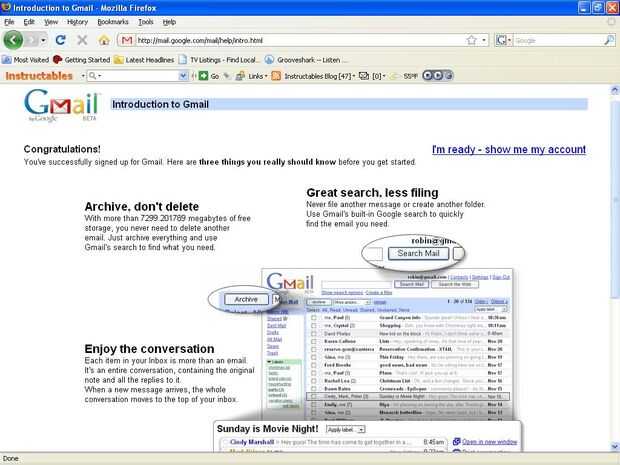Screen dimensions: 620x465
Task: Click the toolbar radio player control buttons
Action: 437,75
